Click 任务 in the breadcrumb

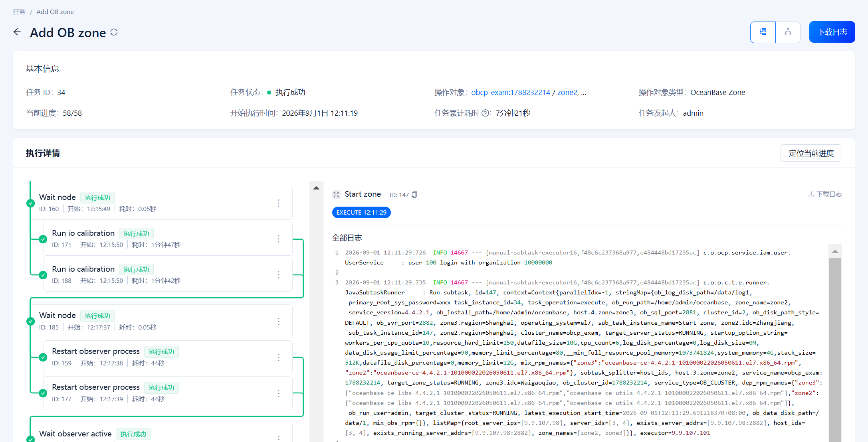(19, 12)
